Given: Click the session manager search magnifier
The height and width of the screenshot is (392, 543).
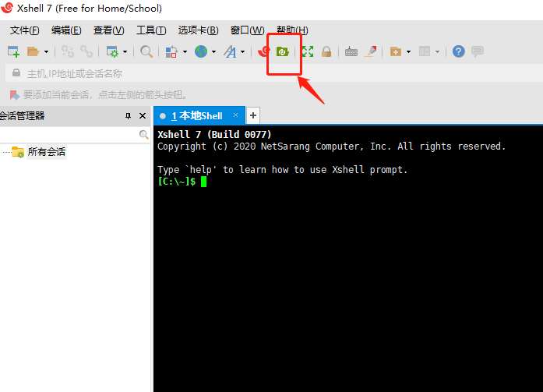Looking at the screenshot, I should coord(143,135).
